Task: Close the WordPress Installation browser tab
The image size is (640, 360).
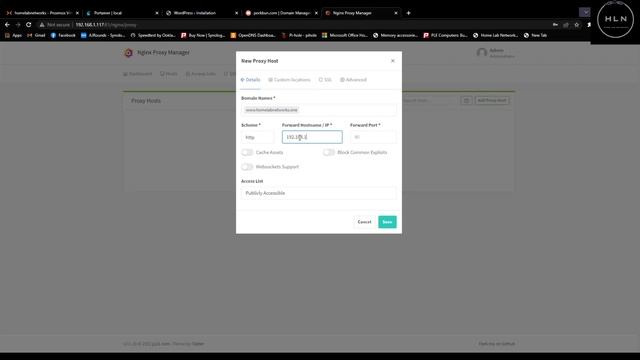Action: 236,13
